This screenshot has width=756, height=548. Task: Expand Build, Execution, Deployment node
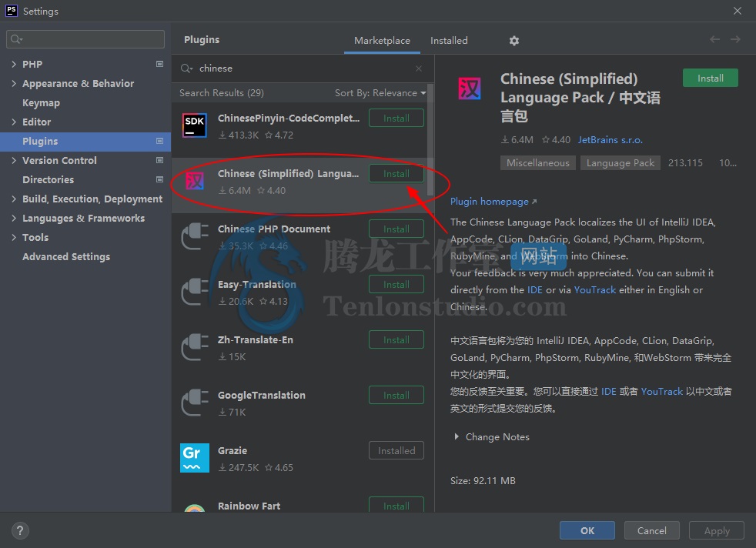(x=14, y=199)
